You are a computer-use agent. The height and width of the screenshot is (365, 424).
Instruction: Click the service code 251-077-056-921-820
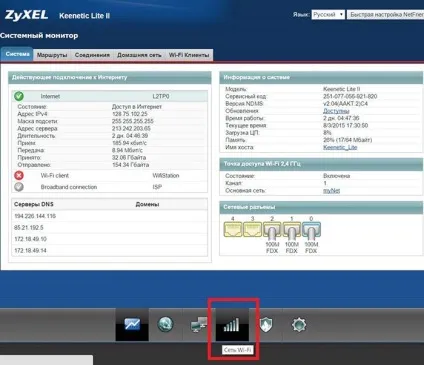pos(350,96)
